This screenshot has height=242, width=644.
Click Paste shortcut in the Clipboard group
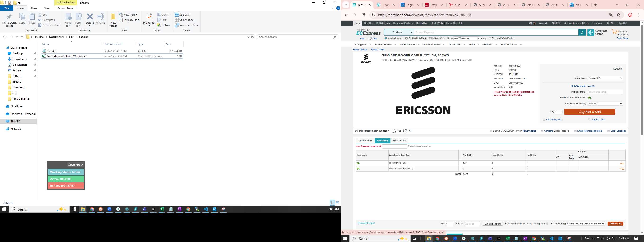pos(49,25)
